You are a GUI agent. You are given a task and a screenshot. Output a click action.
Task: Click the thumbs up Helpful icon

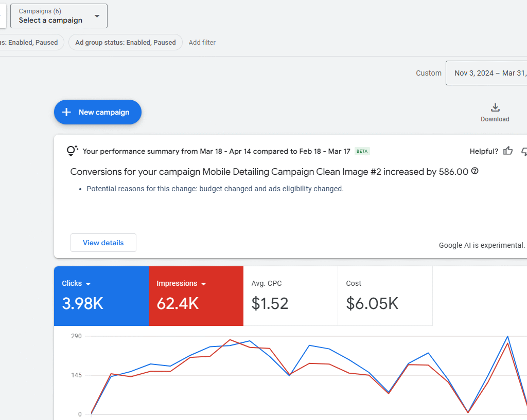[x=508, y=151]
